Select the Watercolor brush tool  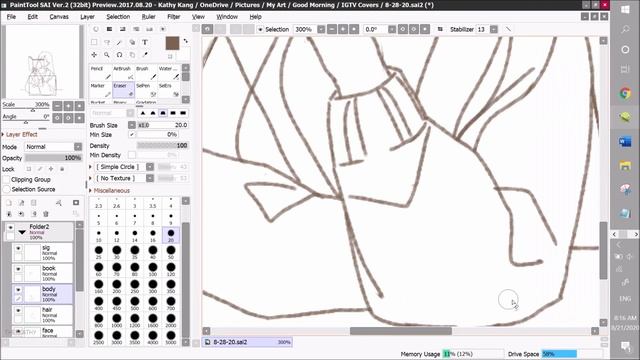pos(169,73)
